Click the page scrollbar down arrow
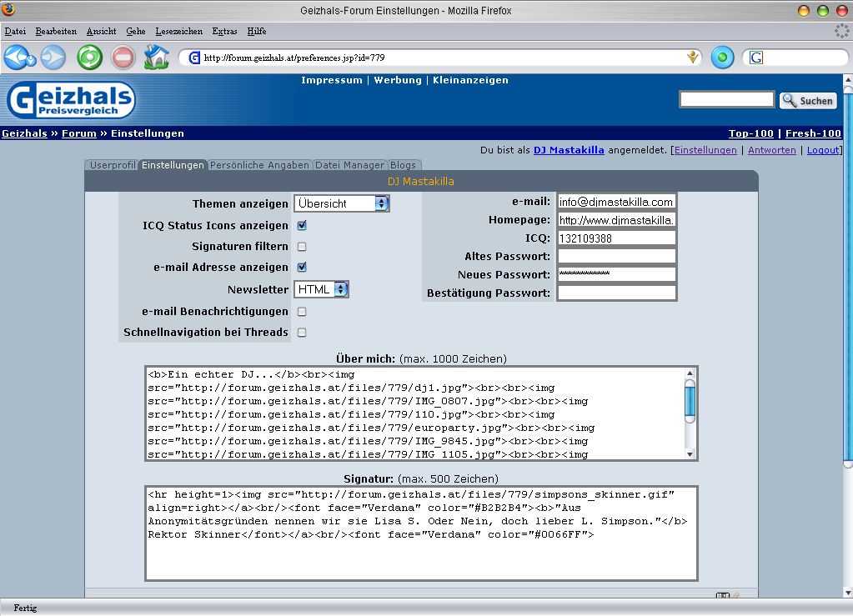The height and width of the screenshot is (616, 853). tap(848, 592)
